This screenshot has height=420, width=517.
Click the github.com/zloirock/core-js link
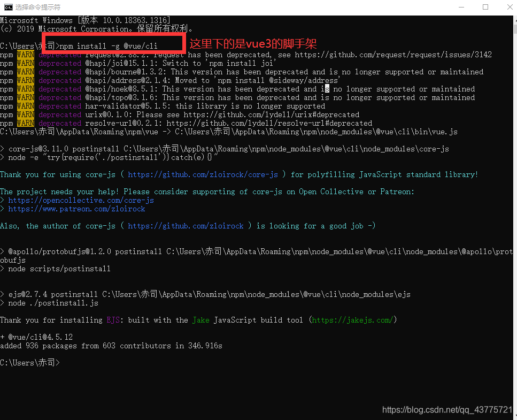203,174
